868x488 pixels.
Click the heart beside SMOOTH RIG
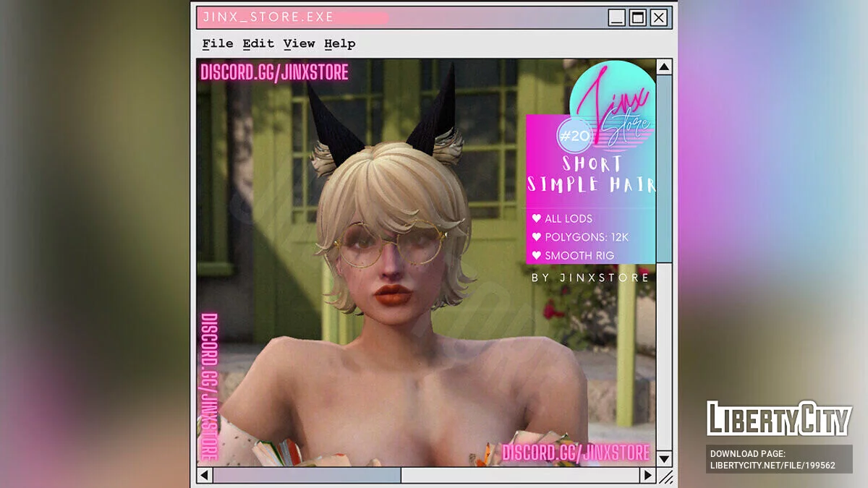[x=536, y=255]
